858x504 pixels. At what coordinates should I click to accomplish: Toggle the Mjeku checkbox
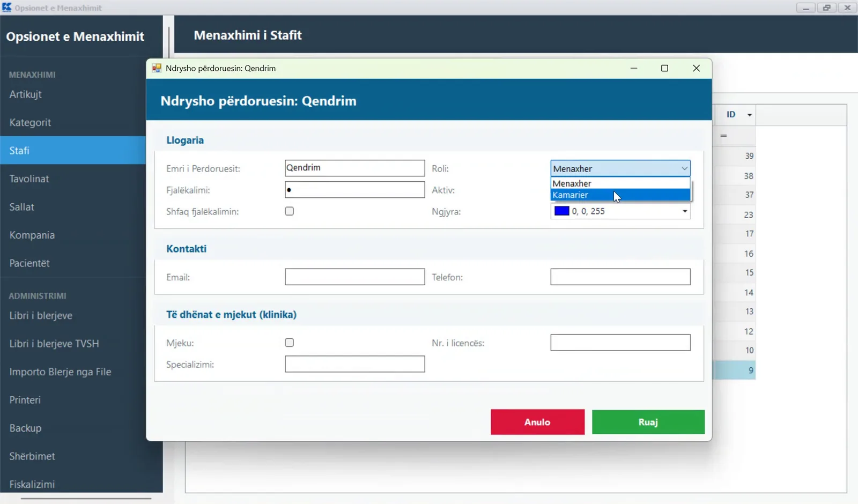[290, 343]
